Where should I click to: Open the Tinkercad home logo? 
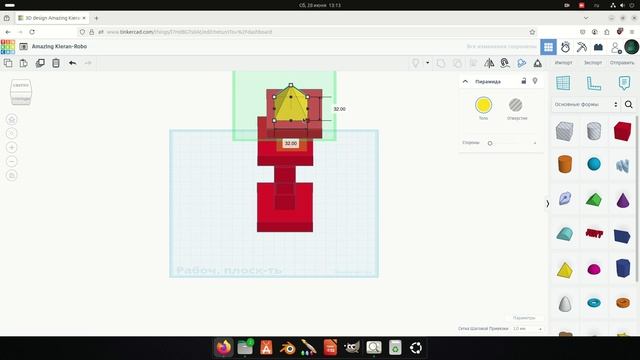pyautogui.click(x=8, y=47)
